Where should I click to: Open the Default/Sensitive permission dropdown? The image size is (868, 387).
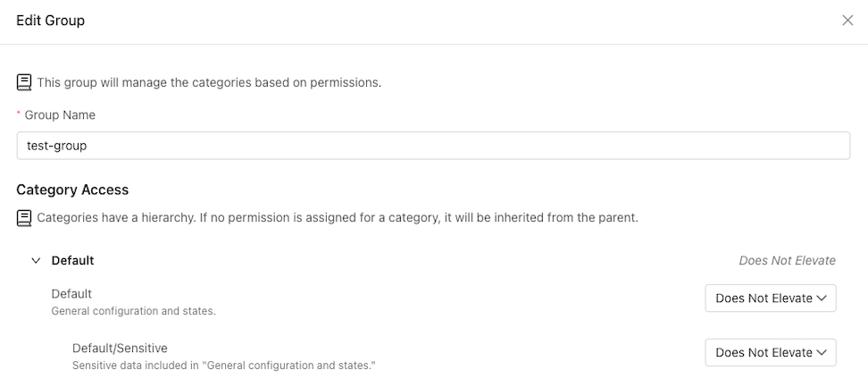[x=770, y=353]
